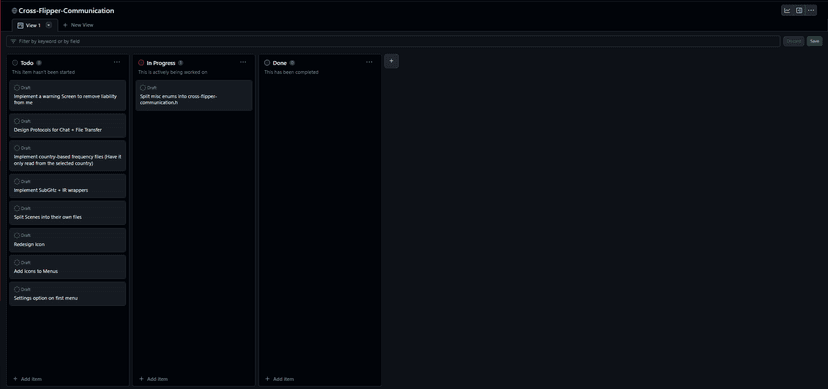Click the Discard button
Screen dimensions: 828x389
pos(794,41)
